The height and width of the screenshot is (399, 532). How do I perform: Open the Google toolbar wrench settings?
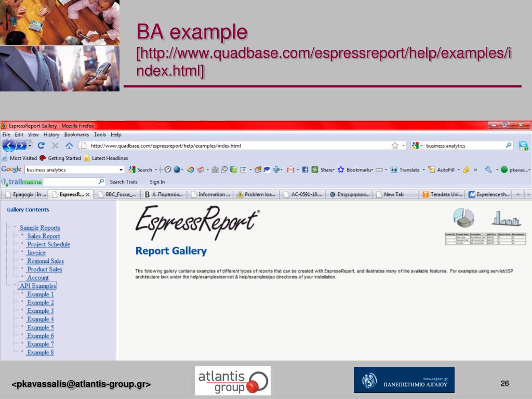pos(488,170)
